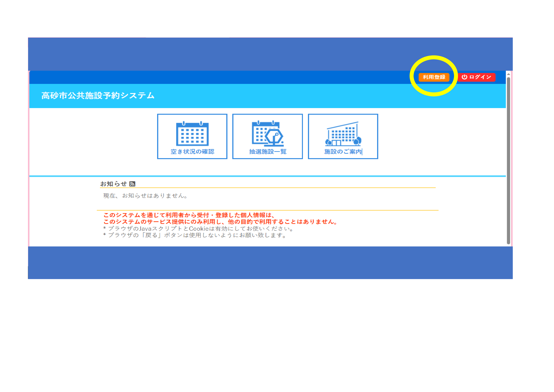
Task: Click the RSS feed icon beside お知らせ
Action: tap(132, 184)
